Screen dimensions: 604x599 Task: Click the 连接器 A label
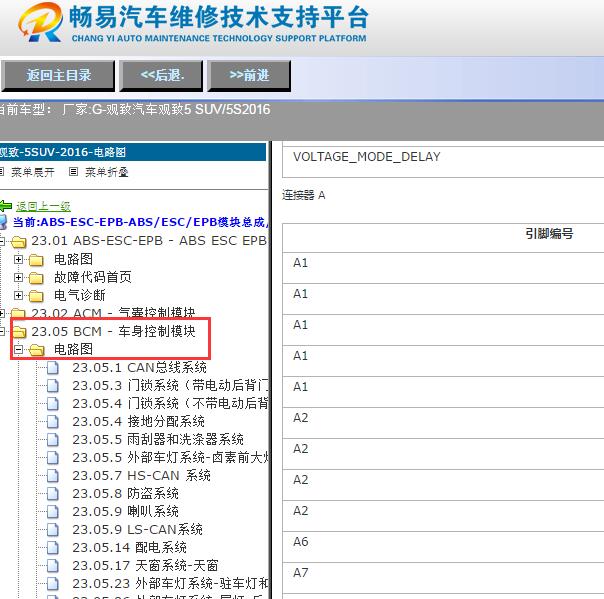click(304, 195)
